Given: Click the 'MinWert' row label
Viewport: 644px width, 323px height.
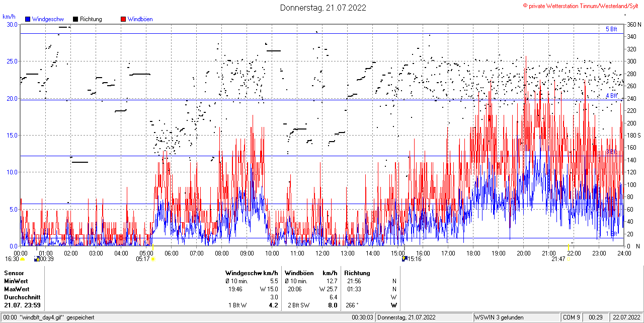Looking at the screenshot, I should click(17, 281).
